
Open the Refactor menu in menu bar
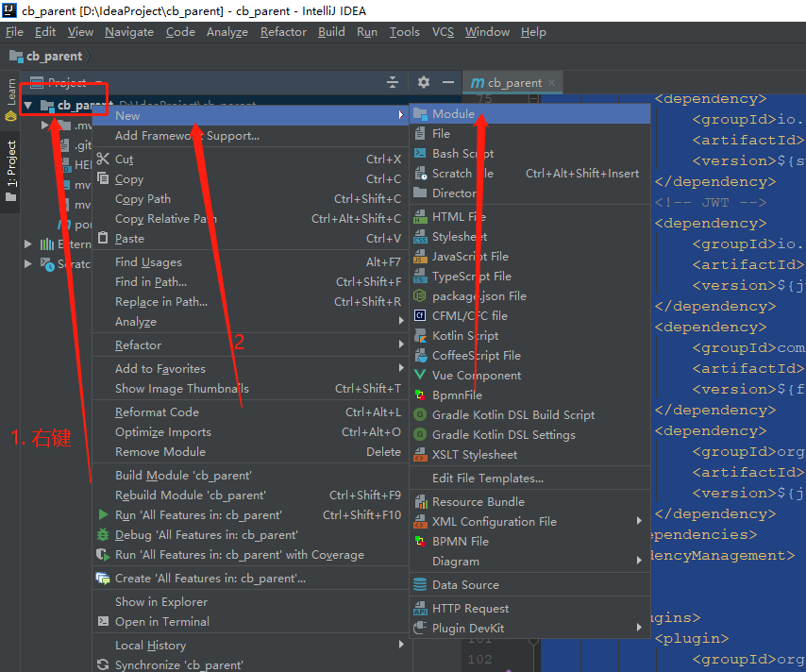point(283,32)
